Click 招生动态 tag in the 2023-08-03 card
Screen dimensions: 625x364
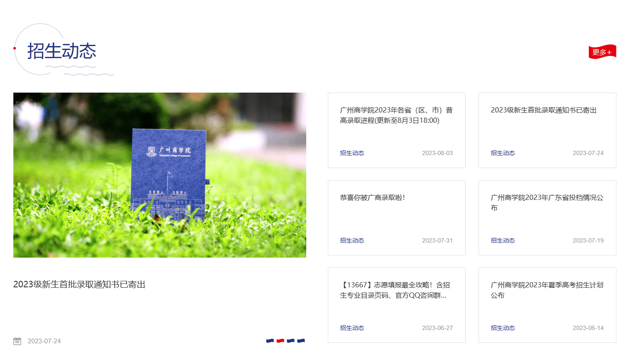pyautogui.click(x=352, y=153)
